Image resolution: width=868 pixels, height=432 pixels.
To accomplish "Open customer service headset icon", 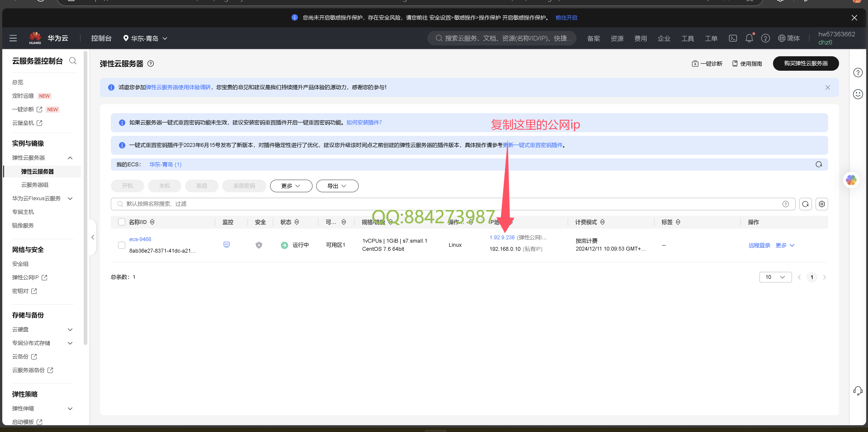I will (x=858, y=391).
